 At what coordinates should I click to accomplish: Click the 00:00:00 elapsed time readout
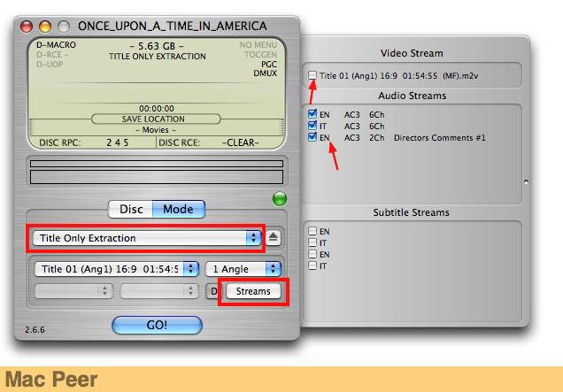click(x=157, y=109)
